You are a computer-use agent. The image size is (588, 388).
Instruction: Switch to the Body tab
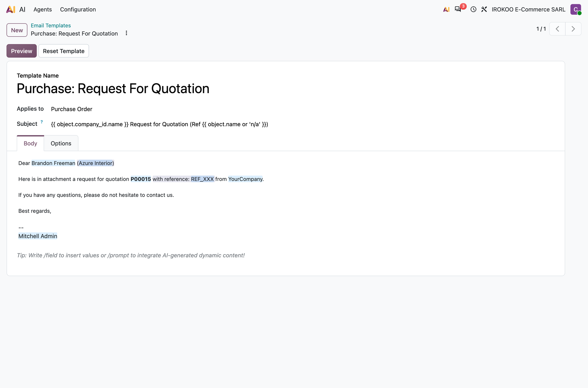tap(30, 143)
